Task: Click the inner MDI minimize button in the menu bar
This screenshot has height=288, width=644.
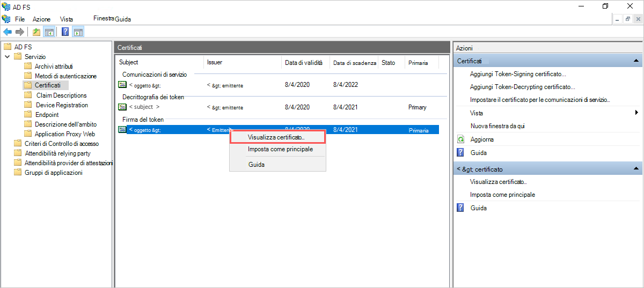Action: 617,19
